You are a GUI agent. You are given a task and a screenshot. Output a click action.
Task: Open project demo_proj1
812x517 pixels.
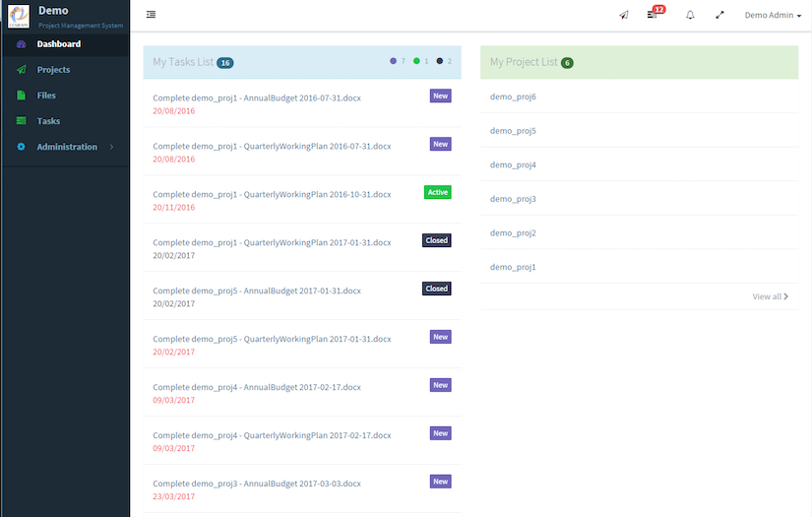tap(513, 267)
